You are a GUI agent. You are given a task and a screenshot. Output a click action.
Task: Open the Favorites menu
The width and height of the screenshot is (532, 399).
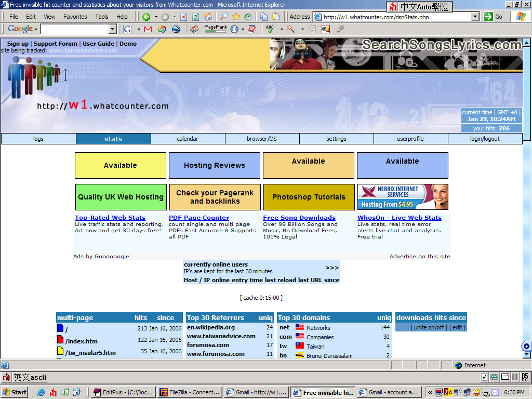(x=75, y=17)
